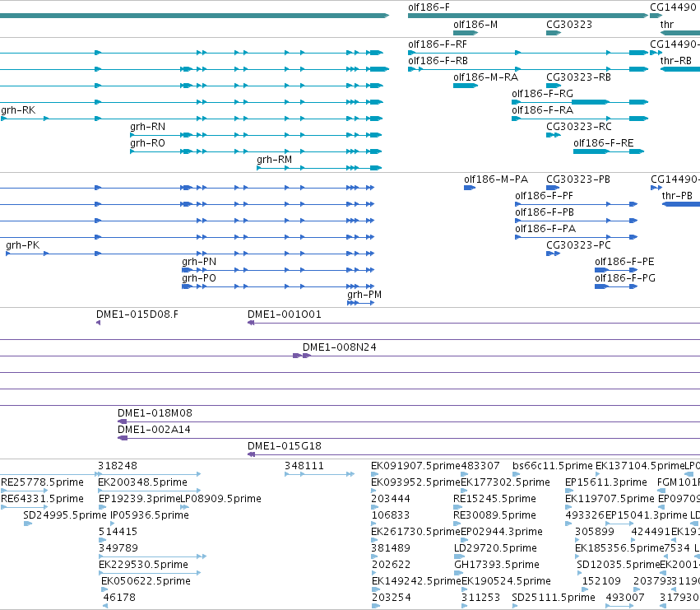Select EST RE15245.5prime label

[x=494, y=500]
